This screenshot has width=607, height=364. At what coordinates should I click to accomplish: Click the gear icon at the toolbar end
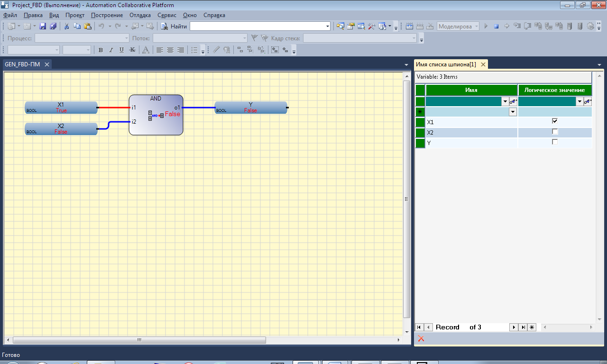click(x=590, y=26)
